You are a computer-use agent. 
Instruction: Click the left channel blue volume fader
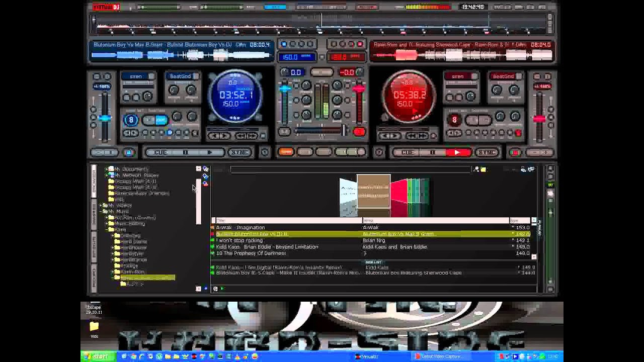[285, 89]
